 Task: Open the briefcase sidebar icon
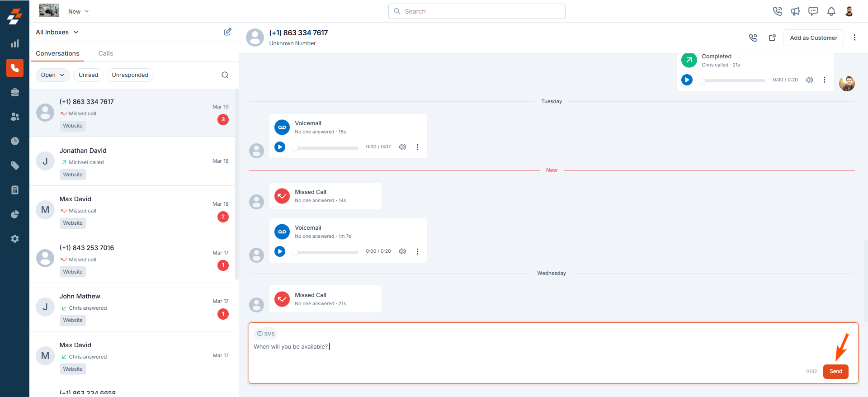[x=15, y=92]
